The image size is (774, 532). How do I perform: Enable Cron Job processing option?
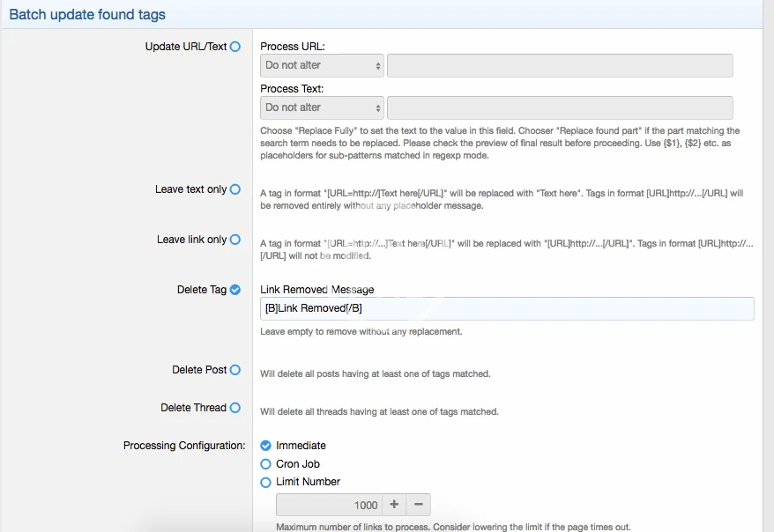266,464
